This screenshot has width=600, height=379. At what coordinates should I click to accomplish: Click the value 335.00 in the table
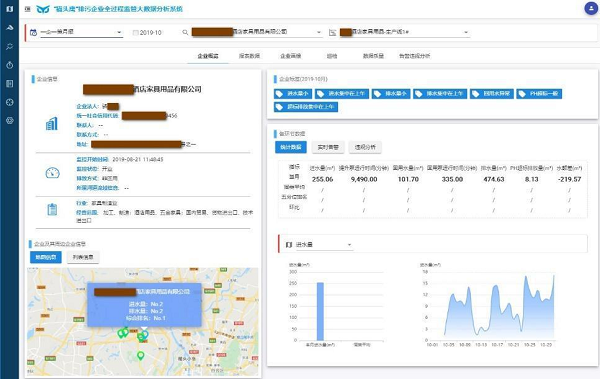(x=452, y=179)
